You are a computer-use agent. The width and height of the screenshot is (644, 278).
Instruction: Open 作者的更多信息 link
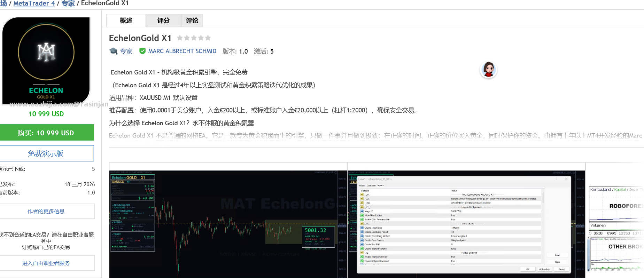click(46, 211)
